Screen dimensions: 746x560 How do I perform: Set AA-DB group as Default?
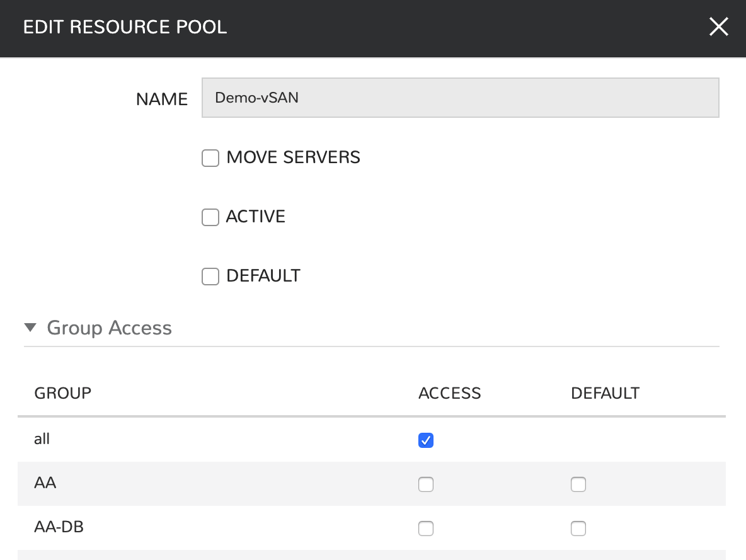pyautogui.click(x=578, y=529)
